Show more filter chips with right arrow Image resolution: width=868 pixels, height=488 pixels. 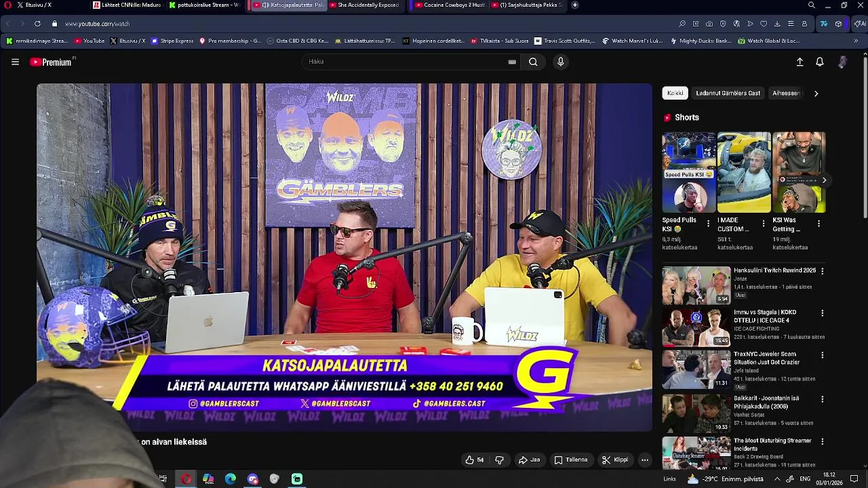point(816,94)
